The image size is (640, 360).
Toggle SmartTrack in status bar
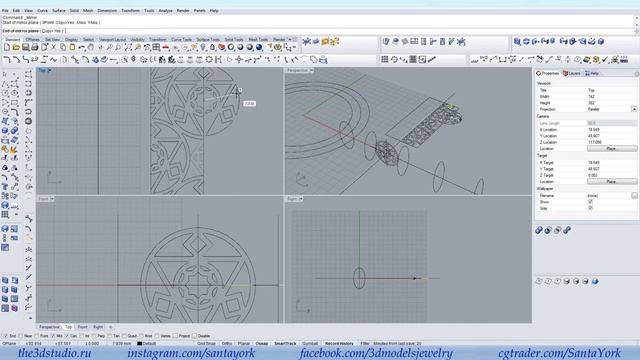click(x=285, y=343)
